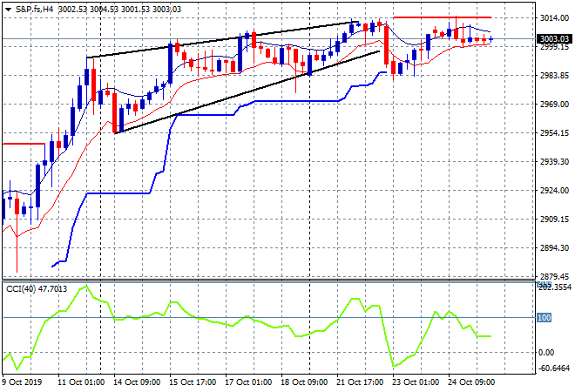Select the upper black trendline of the wedge

pyautogui.click(x=220, y=40)
